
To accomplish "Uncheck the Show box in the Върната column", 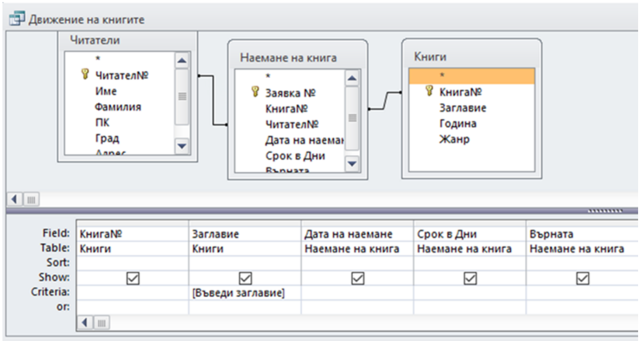I will coord(582,279).
